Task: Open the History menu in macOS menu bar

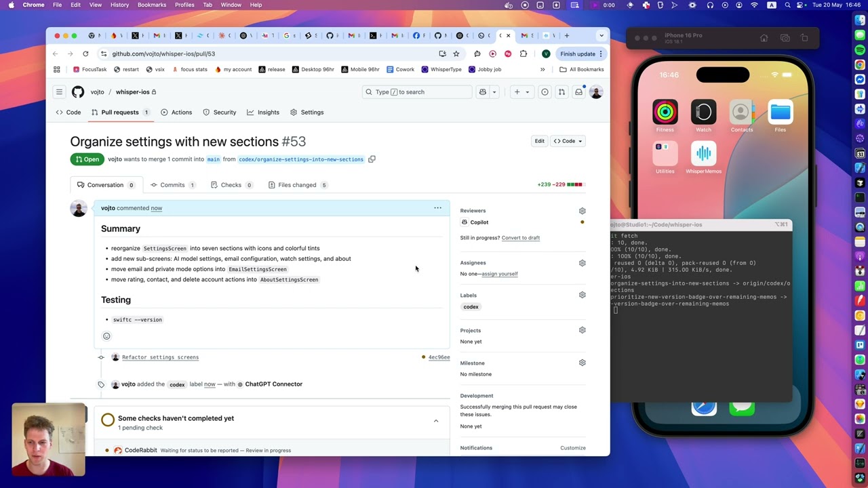Action: point(119,5)
